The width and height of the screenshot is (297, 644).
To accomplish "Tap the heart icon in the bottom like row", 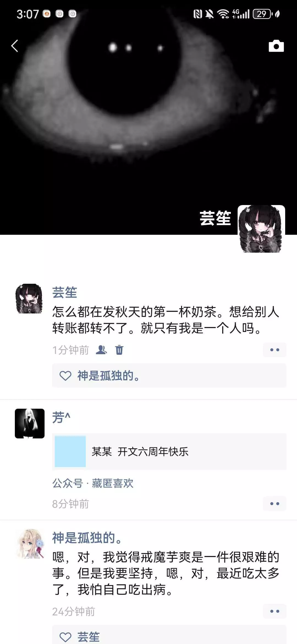I will point(65,637).
